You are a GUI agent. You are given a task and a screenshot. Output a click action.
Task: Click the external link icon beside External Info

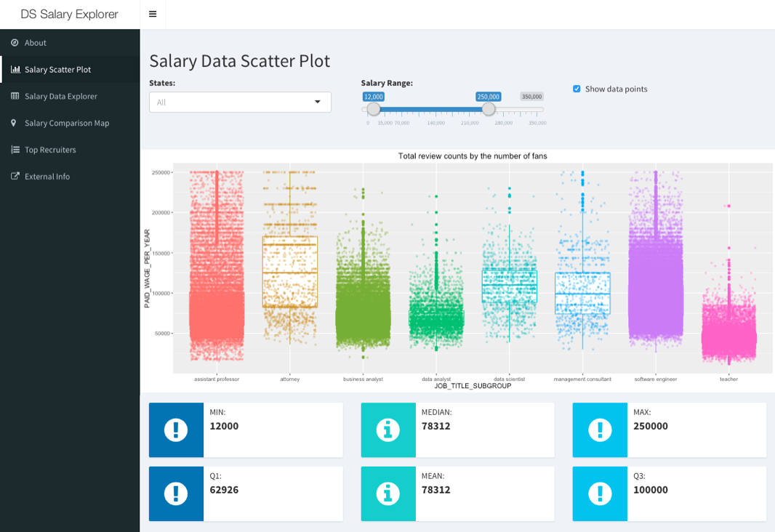click(15, 176)
